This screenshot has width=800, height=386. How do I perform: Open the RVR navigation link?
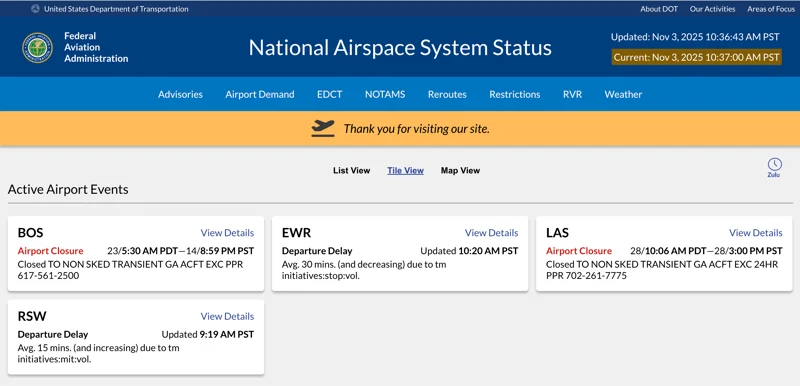pos(572,94)
